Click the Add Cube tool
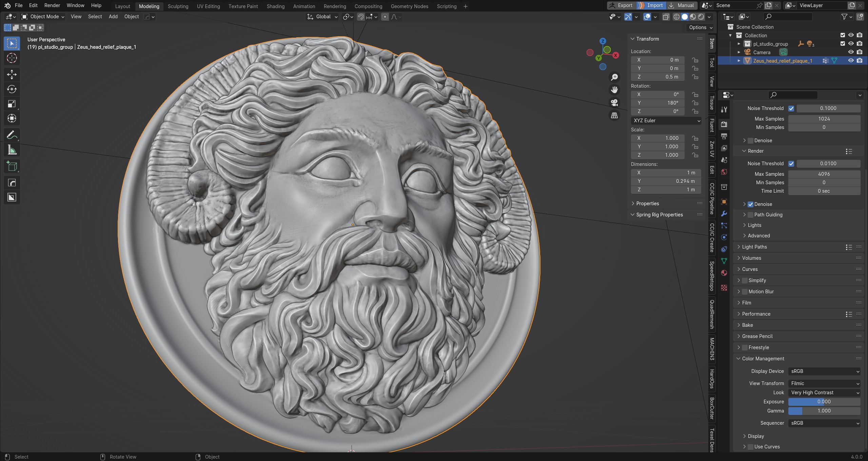The image size is (868, 461). 12,166
